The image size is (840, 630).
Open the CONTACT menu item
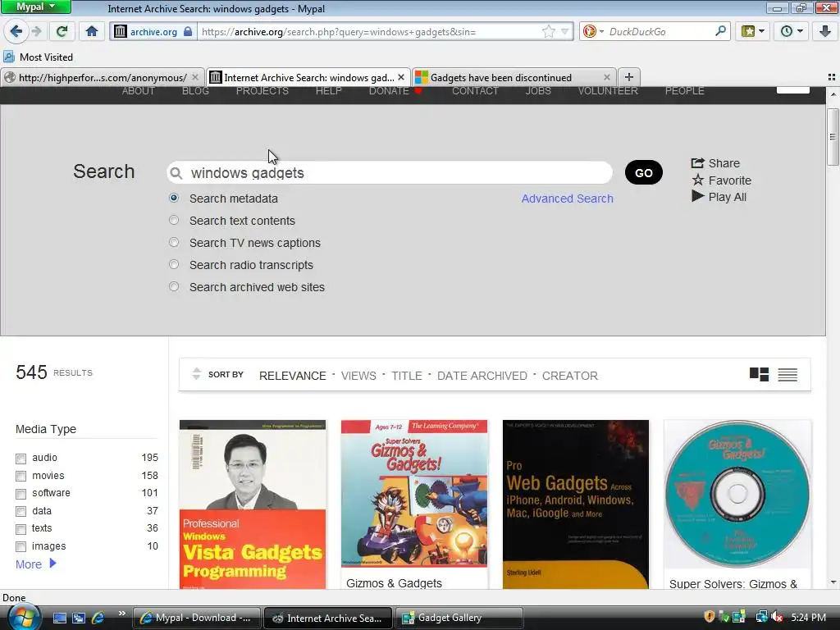point(475,91)
